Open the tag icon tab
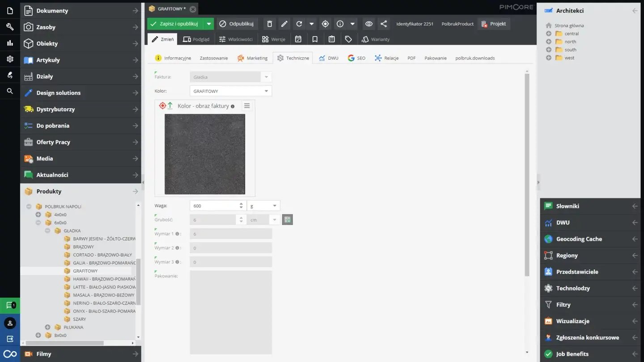 click(x=348, y=39)
